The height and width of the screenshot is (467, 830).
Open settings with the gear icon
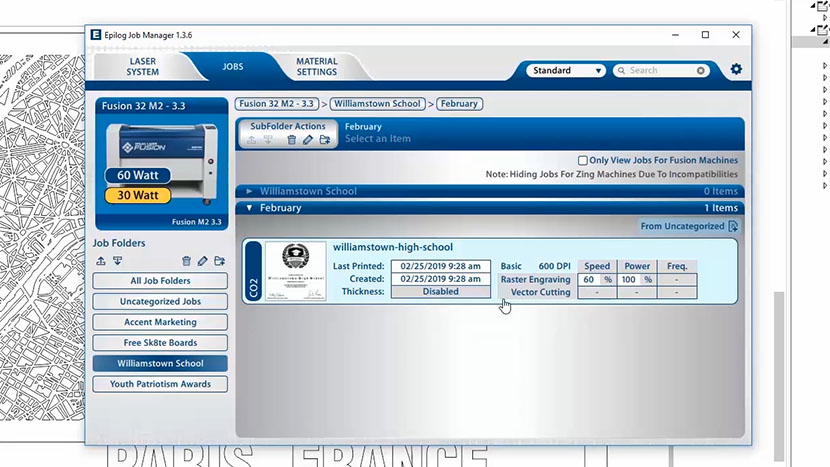[x=736, y=70]
